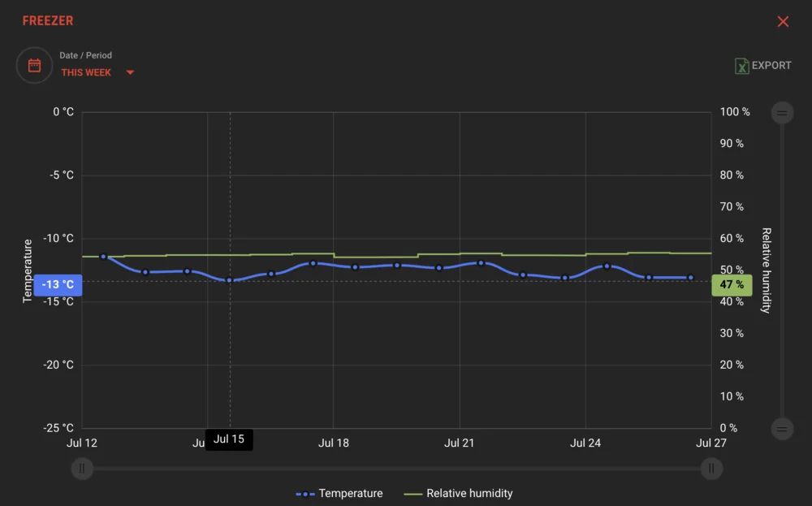Click the Jul 18 x-axis label
The height and width of the screenshot is (506, 812).
click(x=334, y=443)
